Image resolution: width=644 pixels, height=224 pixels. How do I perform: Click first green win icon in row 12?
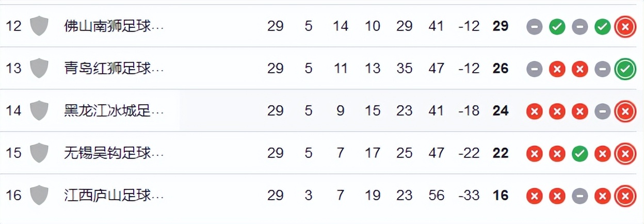[557, 26]
